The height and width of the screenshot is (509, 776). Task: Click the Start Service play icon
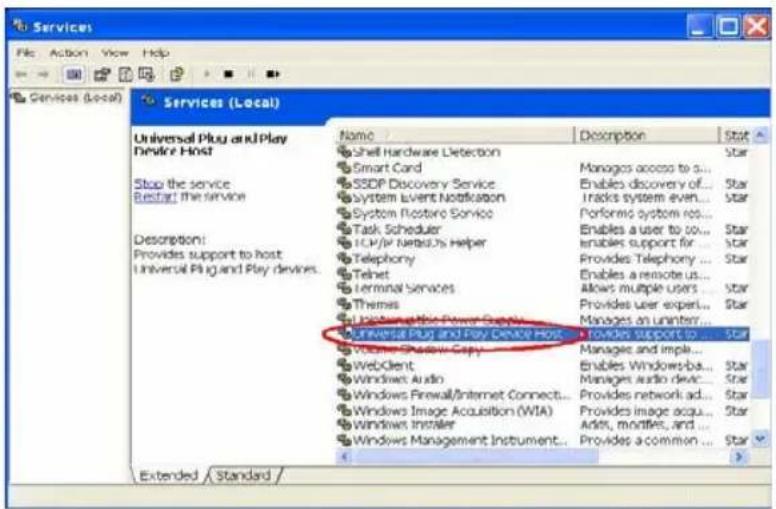pos(207,74)
